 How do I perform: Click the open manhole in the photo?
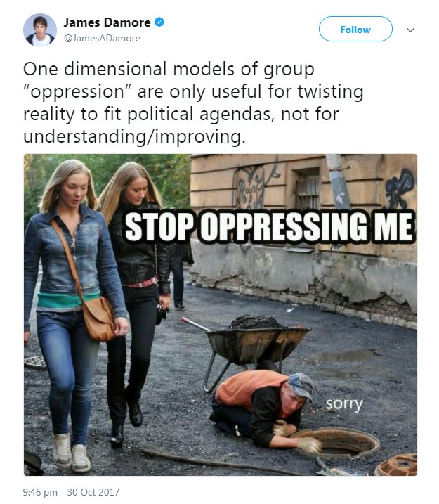pyautogui.click(x=337, y=444)
